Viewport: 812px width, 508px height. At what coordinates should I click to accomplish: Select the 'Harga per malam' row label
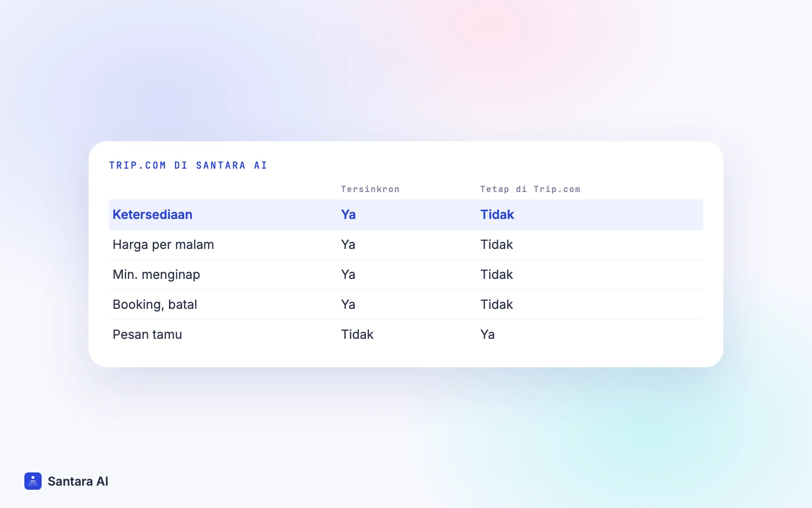[163, 245]
